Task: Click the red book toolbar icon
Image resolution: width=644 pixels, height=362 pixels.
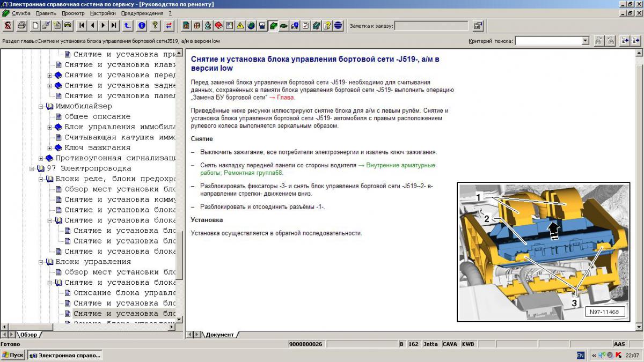Action: pyautogui.click(x=218, y=25)
